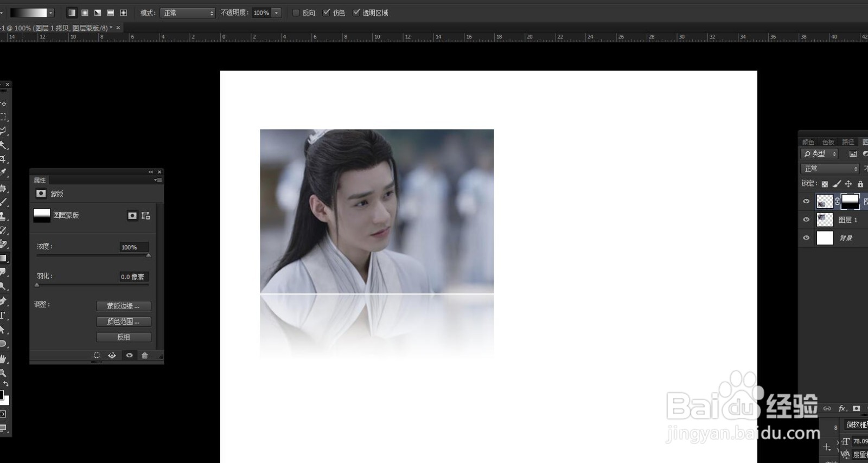
Task: Click the apply mask icon in Properties
Action: click(112, 356)
